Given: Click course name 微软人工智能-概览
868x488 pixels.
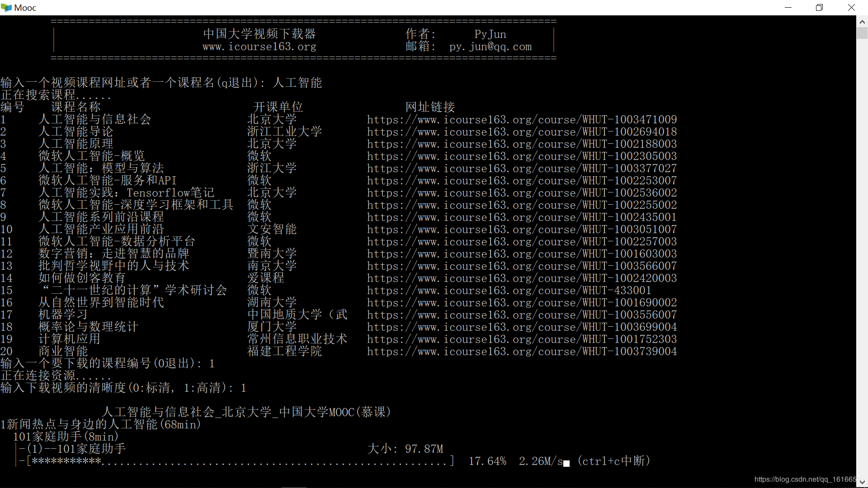Looking at the screenshot, I should pos(92,156).
